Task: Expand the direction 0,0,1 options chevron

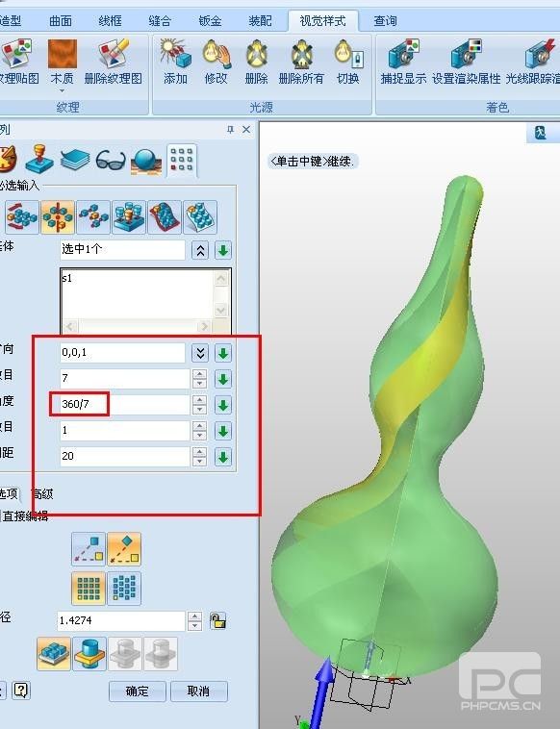Action: [x=200, y=353]
